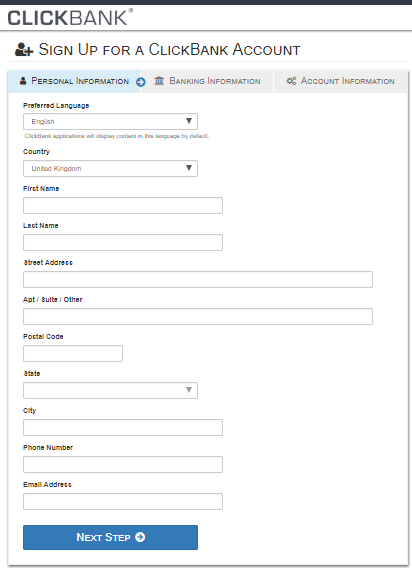Click the gears icon on Account Information tab
The height and width of the screenshot is (568, 412).
click(x=291, y=80)
